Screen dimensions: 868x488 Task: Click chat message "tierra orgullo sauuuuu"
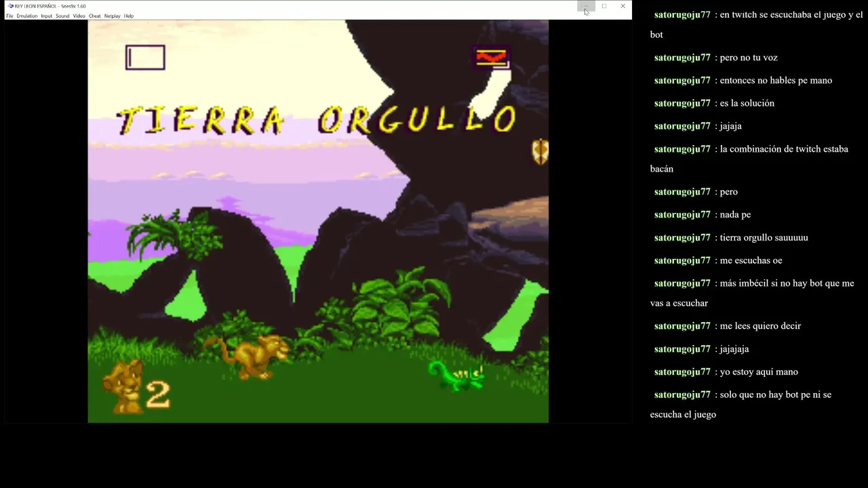pyautogui.click(x=764, y=238)
